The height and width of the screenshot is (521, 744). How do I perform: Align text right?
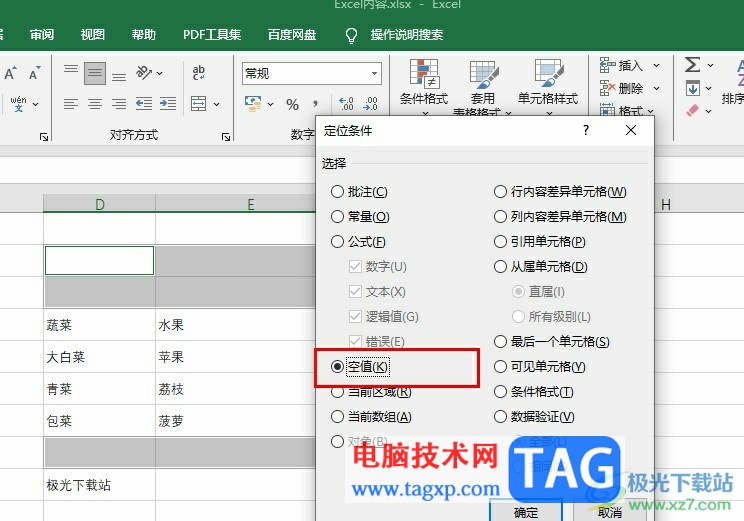pos(119,103)
